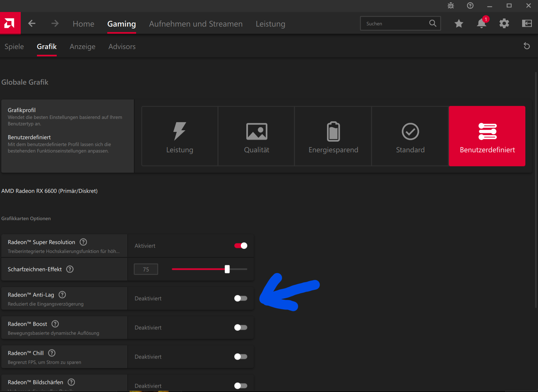Enable Radeon Anti-Lag toggle
This screenshot has height=392, width=538.
(x=241, y=298)
